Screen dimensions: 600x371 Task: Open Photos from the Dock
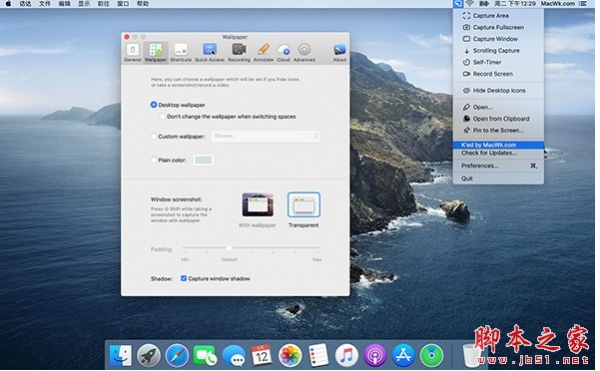[x=290, y=355]
